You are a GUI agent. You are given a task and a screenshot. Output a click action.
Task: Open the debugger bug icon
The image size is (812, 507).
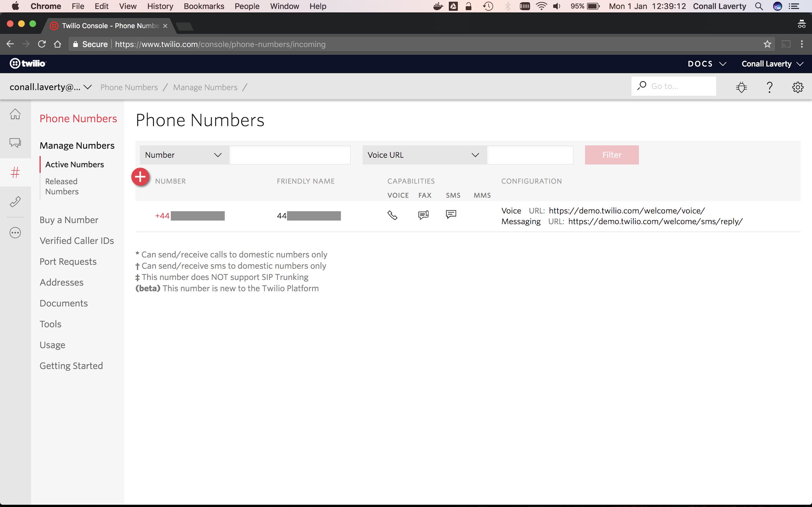click(741, 87)
